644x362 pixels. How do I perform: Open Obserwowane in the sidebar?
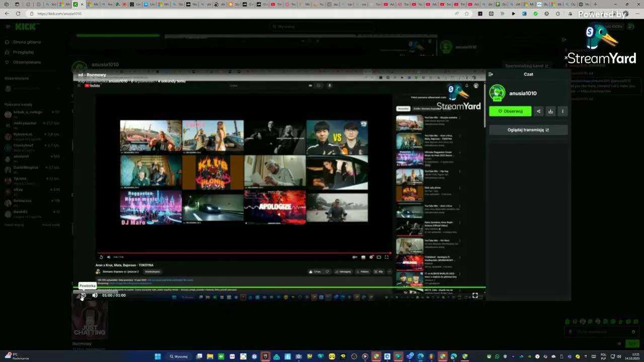pos(23,62)
